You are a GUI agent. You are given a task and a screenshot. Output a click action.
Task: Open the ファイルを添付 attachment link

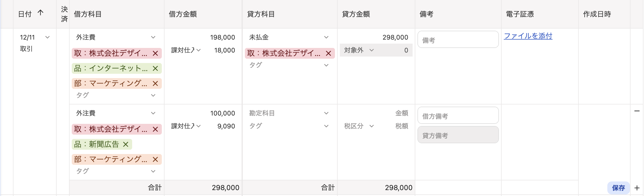pos(528,36)
